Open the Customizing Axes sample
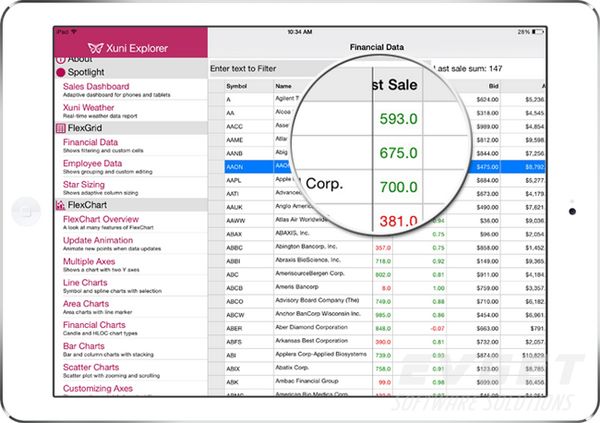 [x=131, y=389]
